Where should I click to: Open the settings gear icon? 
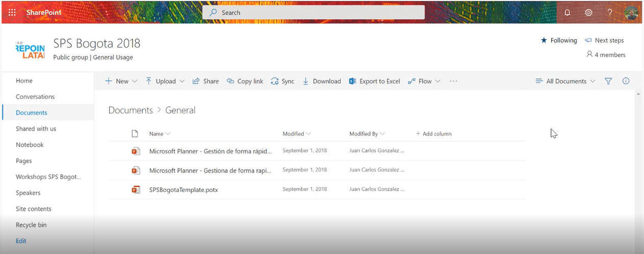point(588,12)
